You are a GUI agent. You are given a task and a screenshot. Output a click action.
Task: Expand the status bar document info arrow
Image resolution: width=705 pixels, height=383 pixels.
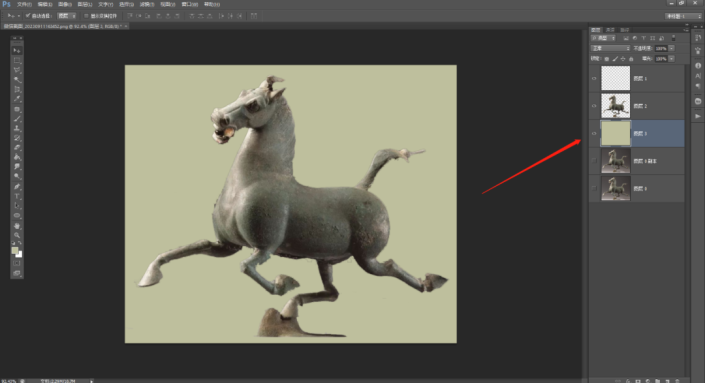pos(92,381)
